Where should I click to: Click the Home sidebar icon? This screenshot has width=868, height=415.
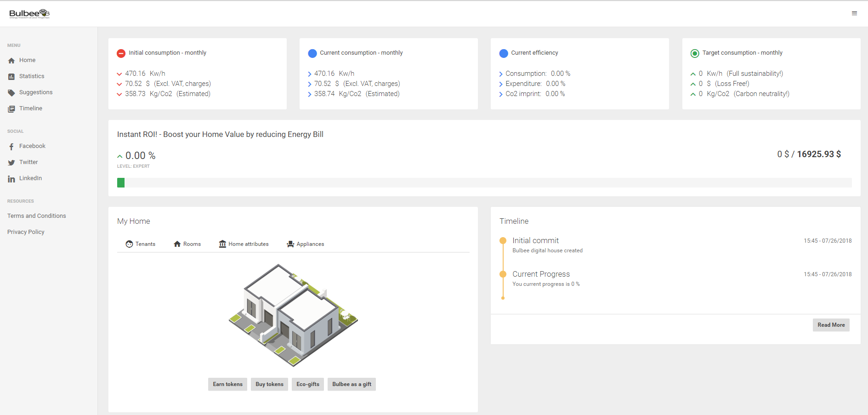[11, 61]
